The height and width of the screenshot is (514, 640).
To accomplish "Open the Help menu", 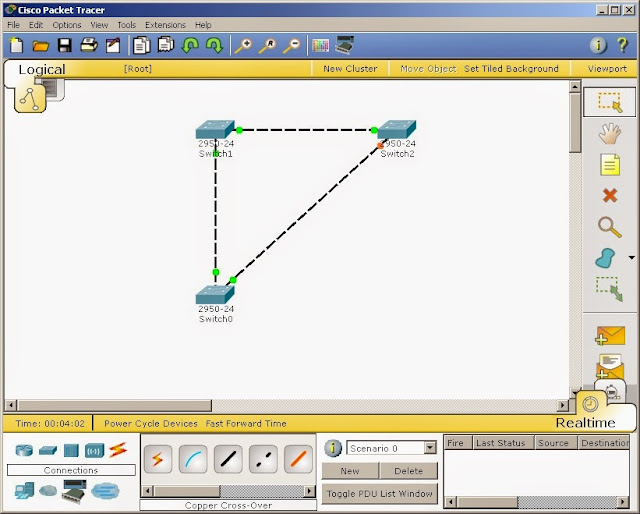I will 203,25.
